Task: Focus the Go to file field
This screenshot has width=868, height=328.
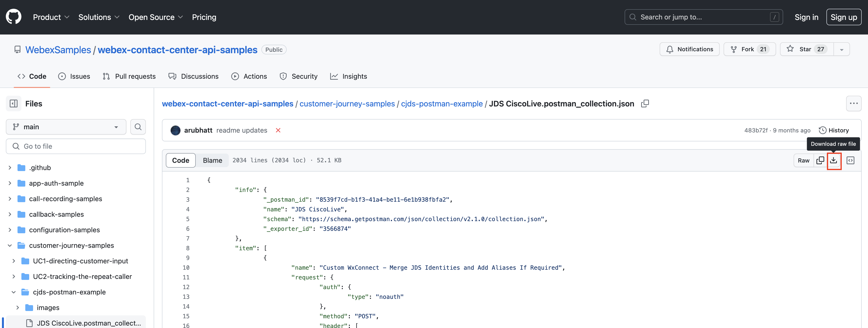Action: 76,147
